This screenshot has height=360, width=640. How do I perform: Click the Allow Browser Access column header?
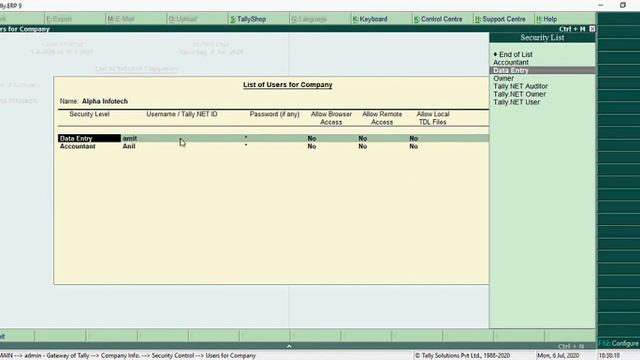(331, 118)
